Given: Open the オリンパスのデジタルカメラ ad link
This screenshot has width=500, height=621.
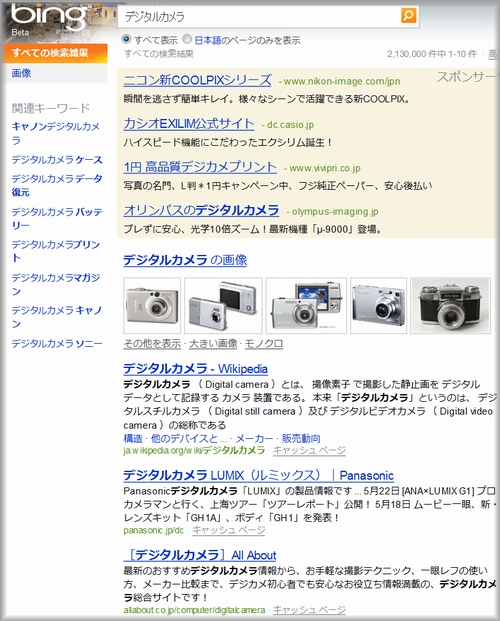Looking at the screenshot, I should [x=201, y=210].
